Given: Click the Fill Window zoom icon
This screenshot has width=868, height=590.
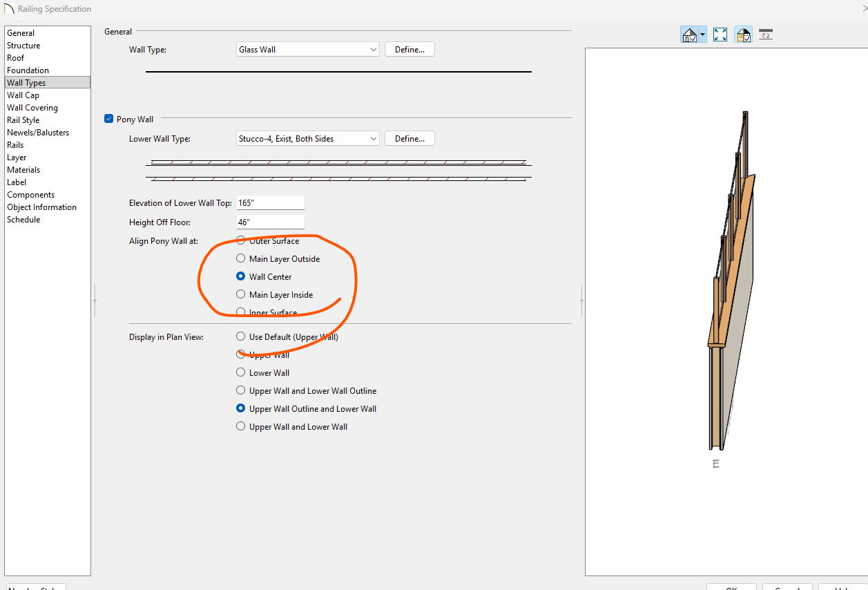Looking at the screenshot, I should click(x=720, y=35).
